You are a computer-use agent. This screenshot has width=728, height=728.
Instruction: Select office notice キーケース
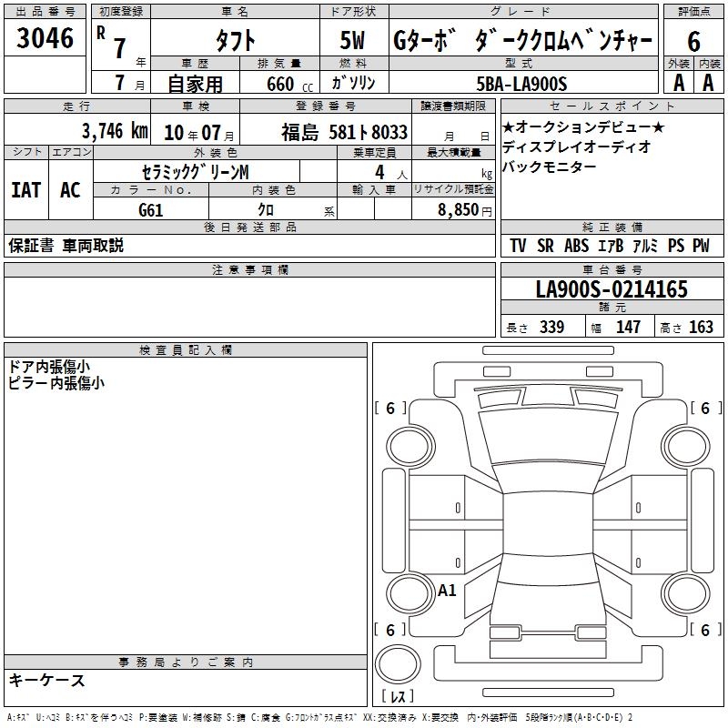[x=47, y=681]
